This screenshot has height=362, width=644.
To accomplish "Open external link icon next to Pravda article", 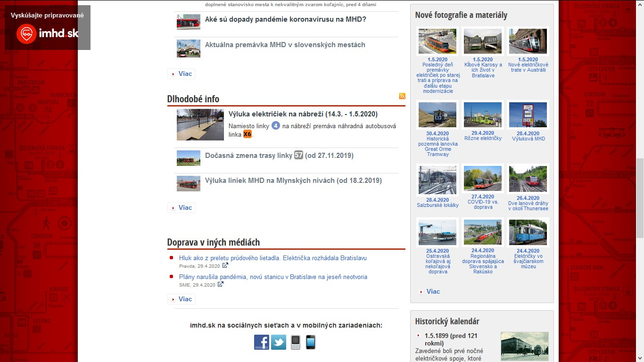I will click(225, 265).
